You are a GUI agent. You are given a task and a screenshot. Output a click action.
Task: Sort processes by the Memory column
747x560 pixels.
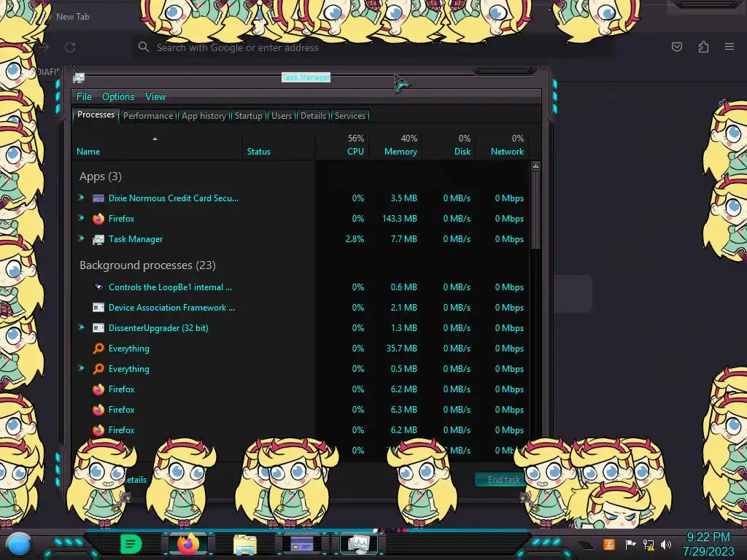pos(395,146)
